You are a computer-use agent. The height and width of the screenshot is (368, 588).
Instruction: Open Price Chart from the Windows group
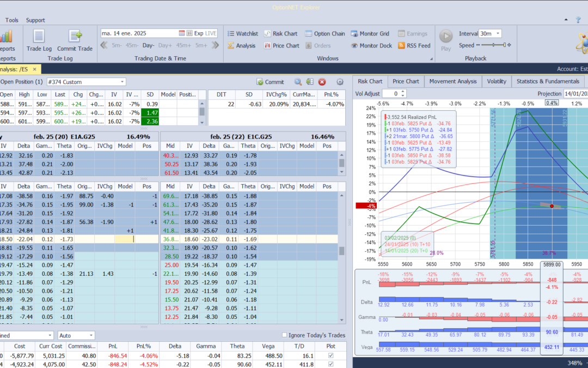coord(281,45)
